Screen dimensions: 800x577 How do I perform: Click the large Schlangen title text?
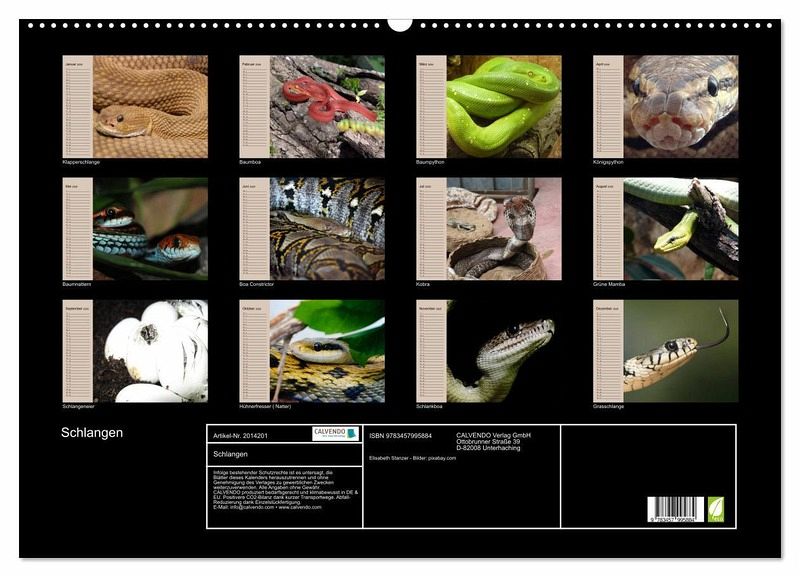pos(92,433)
